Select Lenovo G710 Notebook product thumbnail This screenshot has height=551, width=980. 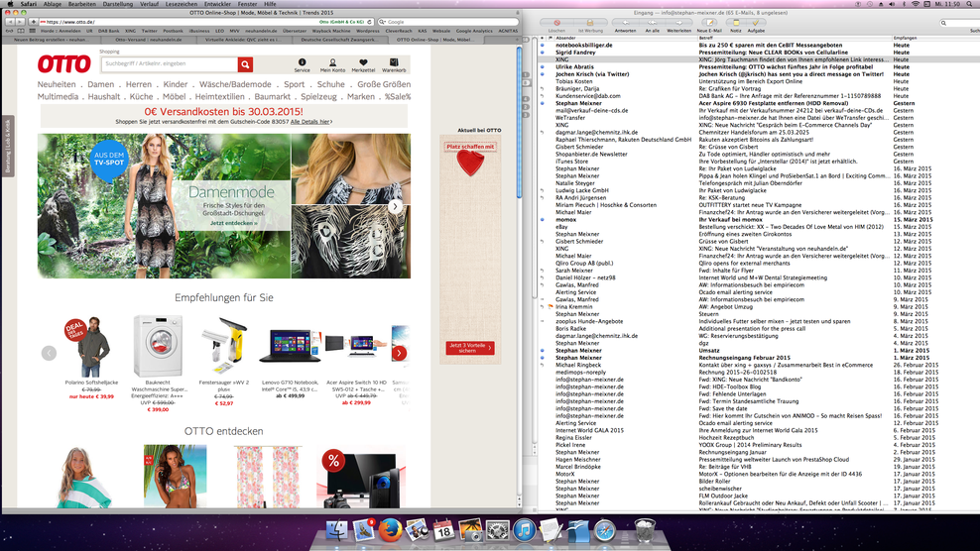[x=290, y=347]
